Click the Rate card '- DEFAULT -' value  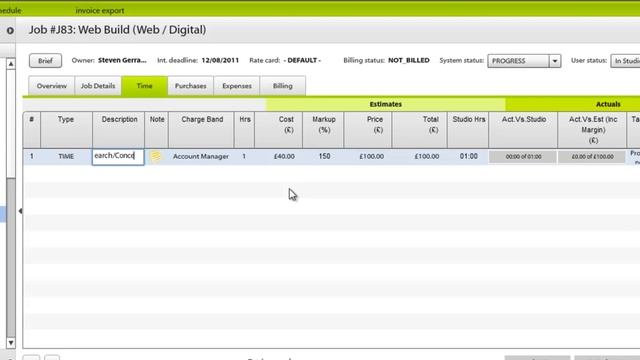point(302,60)
